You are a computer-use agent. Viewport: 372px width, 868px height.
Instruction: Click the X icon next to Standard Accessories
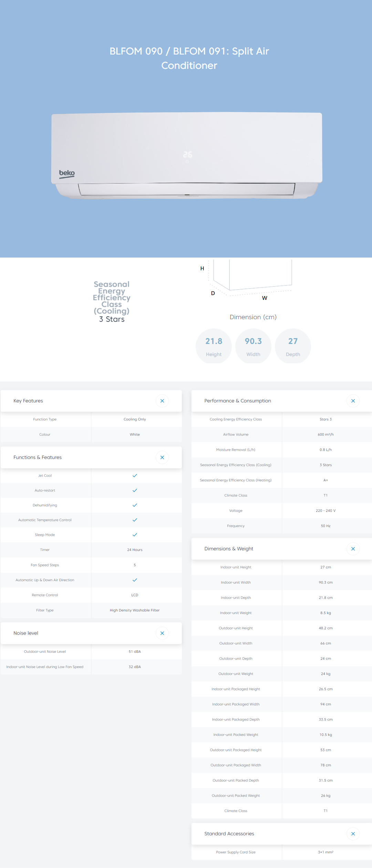point(353,834)
